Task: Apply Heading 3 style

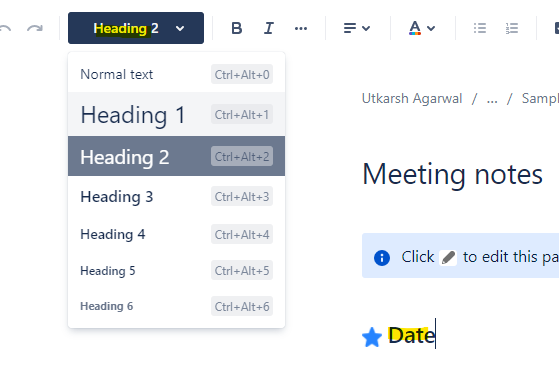Action: [176, 196]
